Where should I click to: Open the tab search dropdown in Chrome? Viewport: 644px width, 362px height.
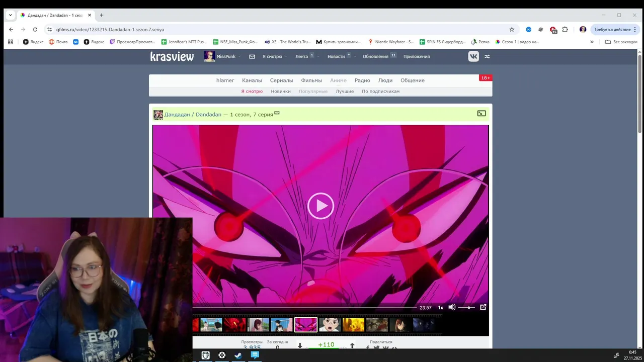10,15
